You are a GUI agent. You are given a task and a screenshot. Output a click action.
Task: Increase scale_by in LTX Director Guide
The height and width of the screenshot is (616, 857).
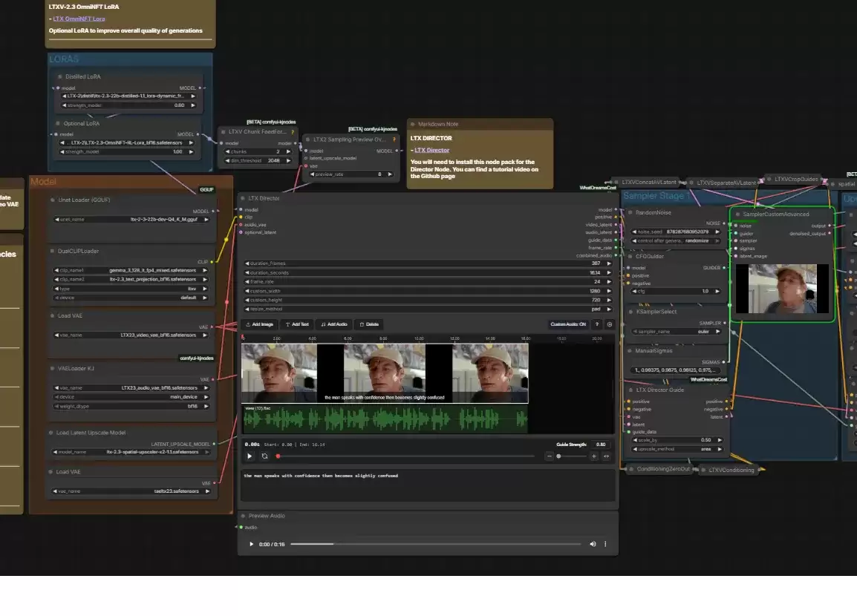[x=720, y=440]
